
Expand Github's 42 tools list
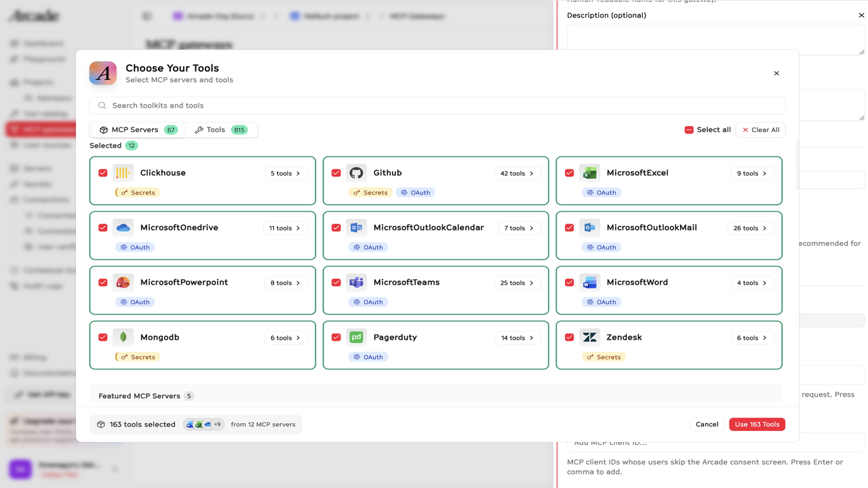pyautogui.click(x=517, y=174)
